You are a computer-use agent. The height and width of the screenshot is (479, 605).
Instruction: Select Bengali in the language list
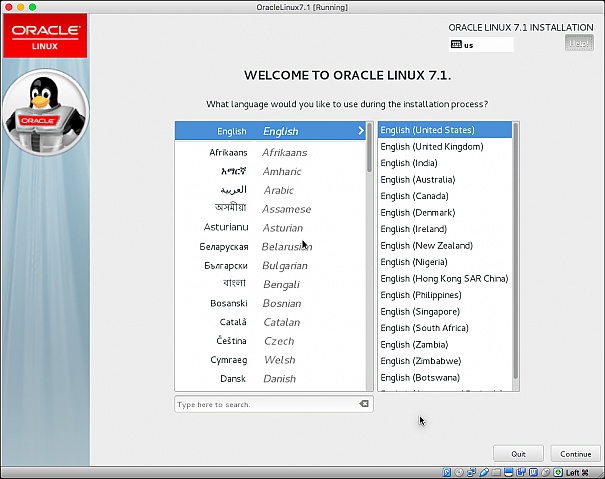point(270,284)
